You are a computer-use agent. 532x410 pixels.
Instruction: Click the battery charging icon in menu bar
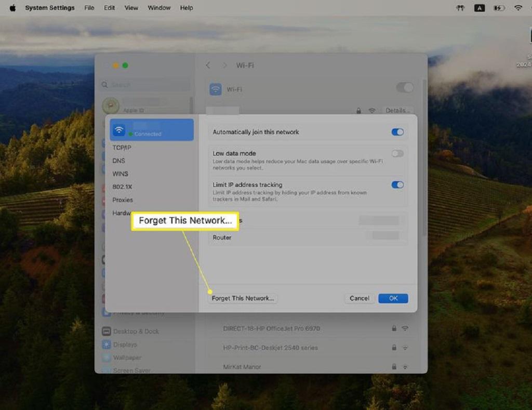click(499, 7)
